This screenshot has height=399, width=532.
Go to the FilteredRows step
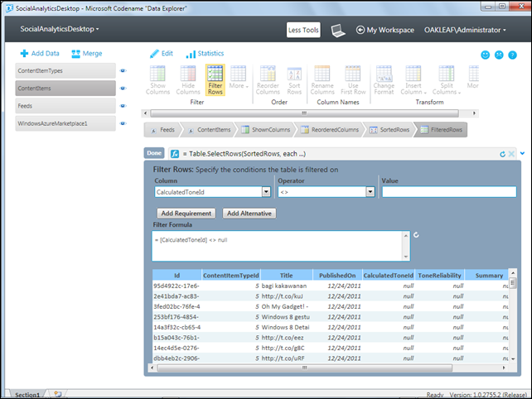(x=442, y=130)
